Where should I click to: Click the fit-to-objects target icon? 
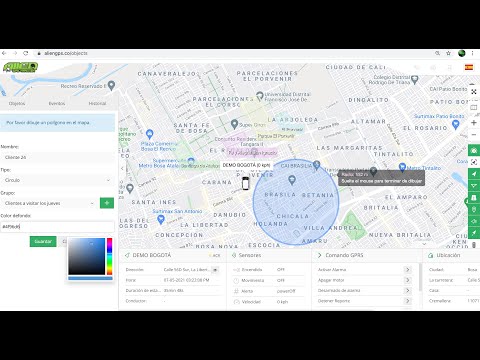(474, 162)
